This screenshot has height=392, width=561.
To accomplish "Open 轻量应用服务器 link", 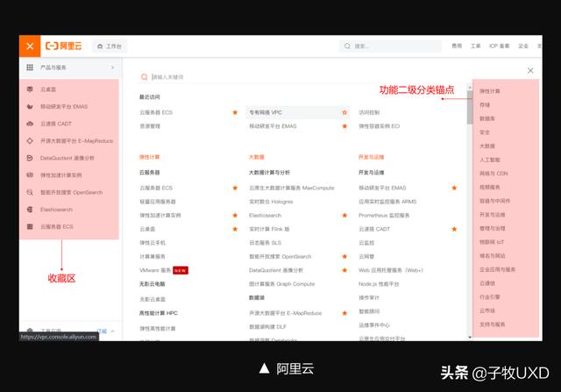I will pyautogui.click(x=158, y=202).
